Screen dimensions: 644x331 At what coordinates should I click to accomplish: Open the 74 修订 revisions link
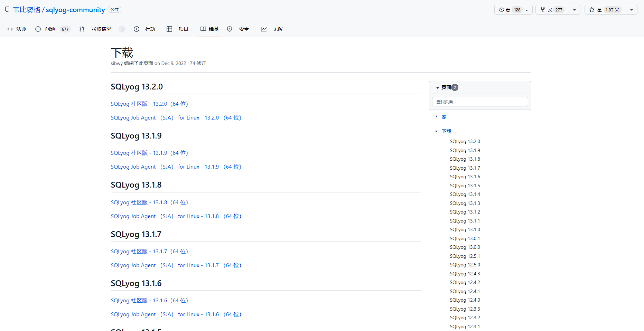click(198, 63)
